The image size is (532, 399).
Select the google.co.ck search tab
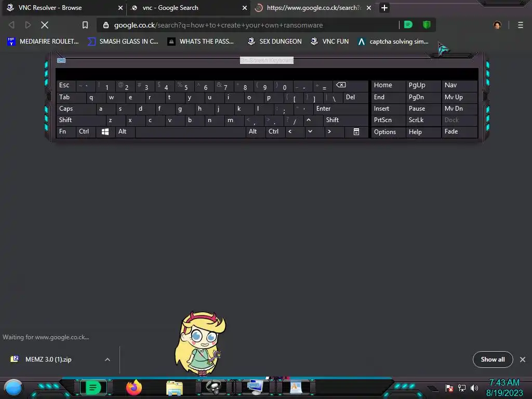tap(312, 8)
